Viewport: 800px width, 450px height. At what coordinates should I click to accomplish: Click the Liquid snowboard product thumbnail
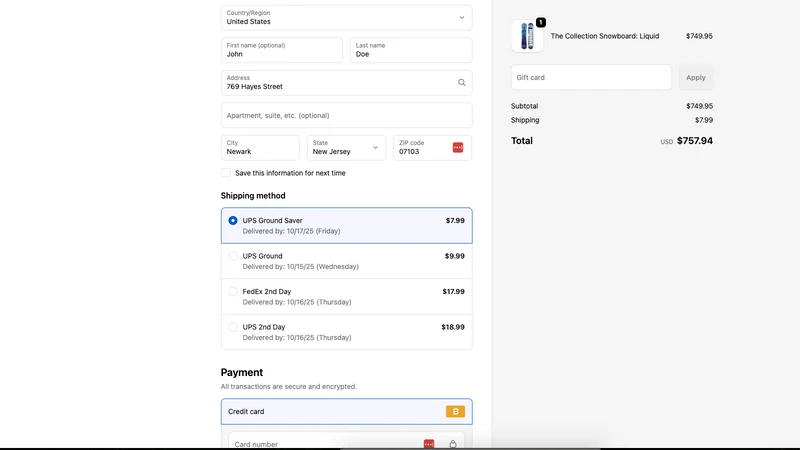pyautogui.click(x=527, y=36)
